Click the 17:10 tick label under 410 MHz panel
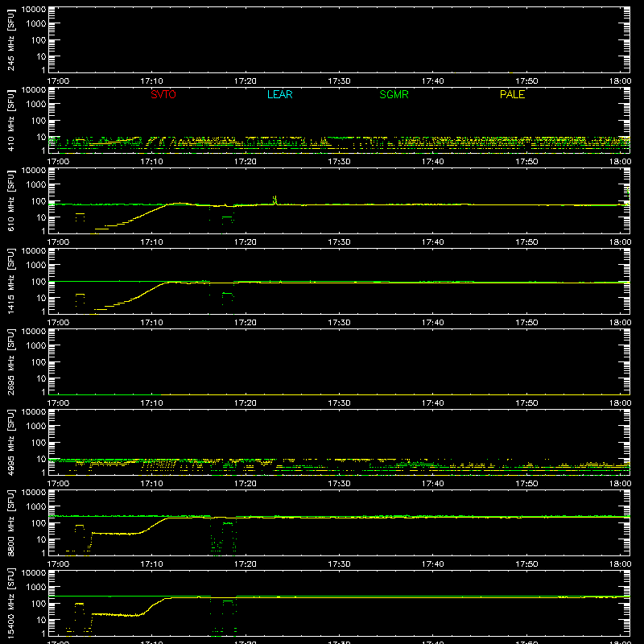The image size is (644, 644). 151,162
